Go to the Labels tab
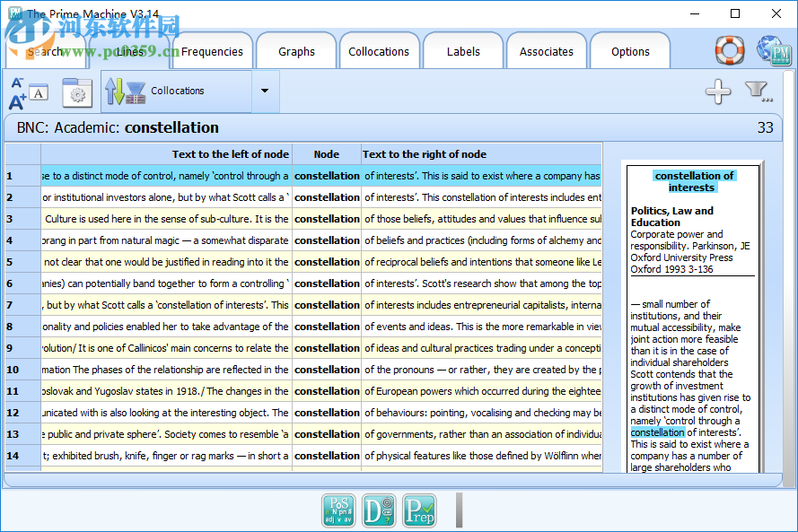This screenshot has width=798, height=532. [x=463, y=52]
